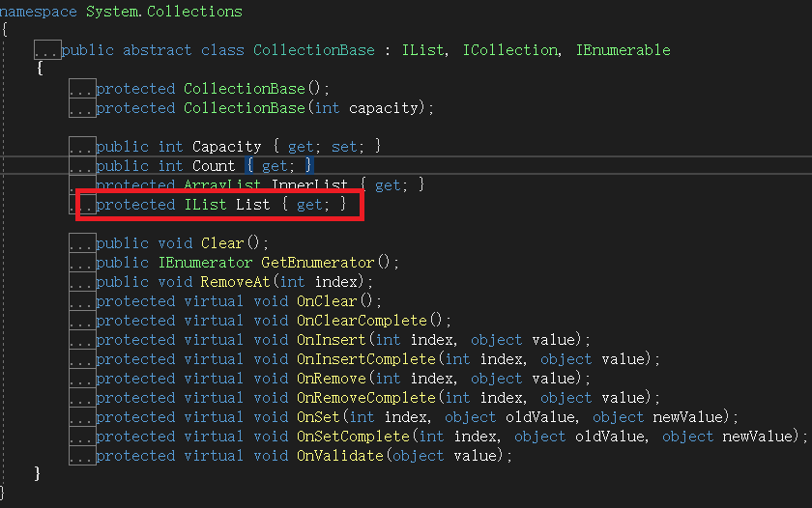Viewport: 812px width, 508px height.
Task: Expand the ellipsis before Clear() method
Action: [82, 243]
